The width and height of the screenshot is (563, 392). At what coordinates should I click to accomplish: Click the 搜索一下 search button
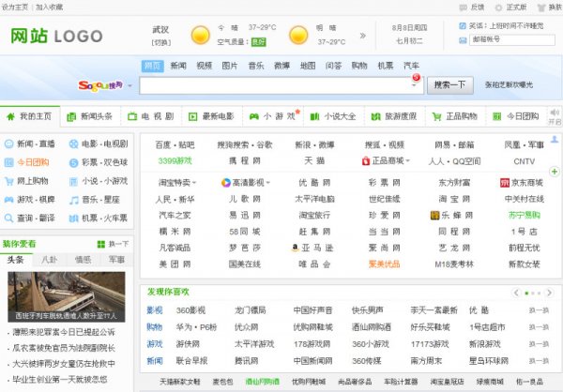coord(449,85)
